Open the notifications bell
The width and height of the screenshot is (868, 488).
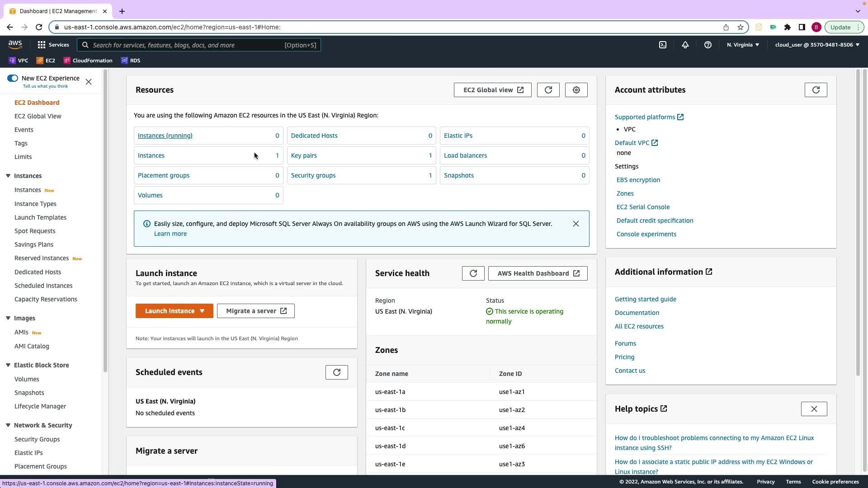click(x=685, y=45)
